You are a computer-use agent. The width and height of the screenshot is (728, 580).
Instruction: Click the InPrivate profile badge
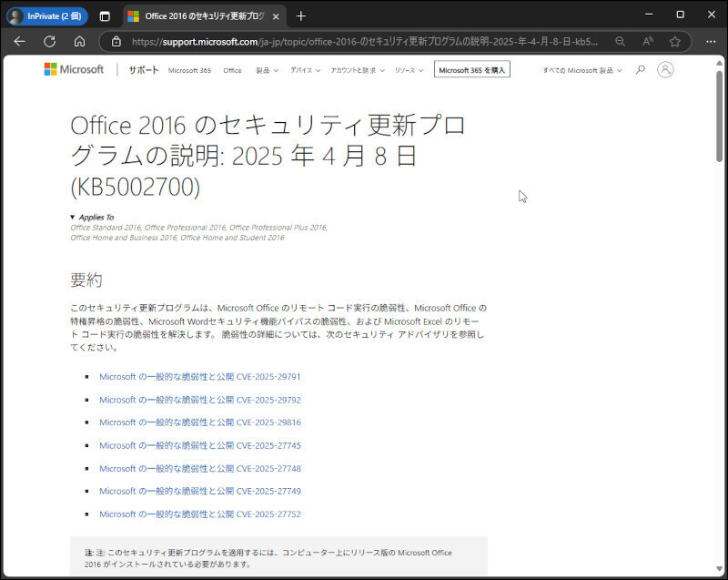(x=47, y=16)
